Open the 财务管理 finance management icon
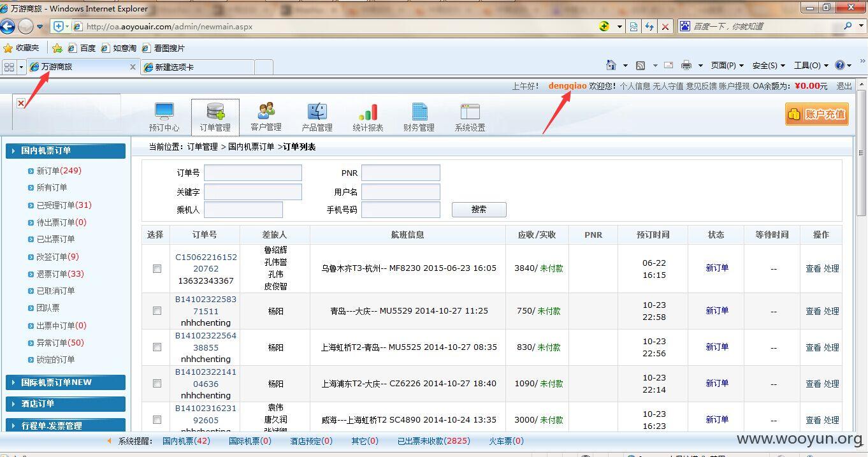The image size is (868, 457). click(419, 117)
